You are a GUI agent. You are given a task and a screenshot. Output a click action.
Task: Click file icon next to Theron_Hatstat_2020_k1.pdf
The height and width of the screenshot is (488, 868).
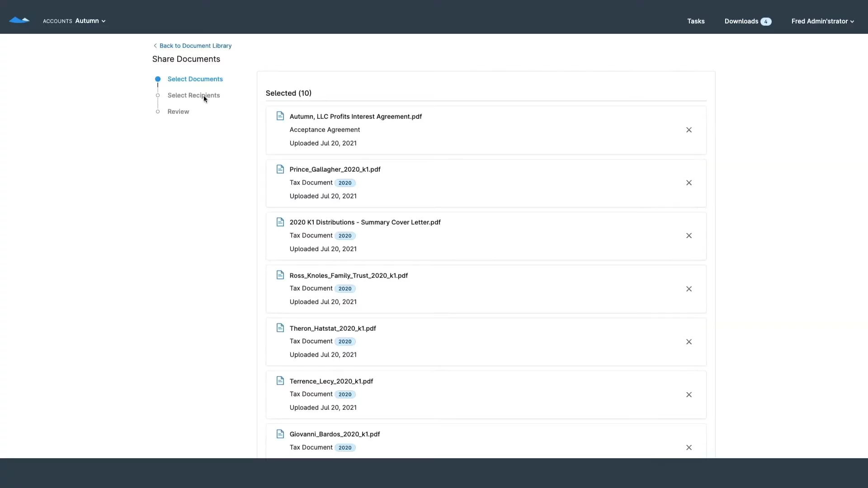coord(280,328)
